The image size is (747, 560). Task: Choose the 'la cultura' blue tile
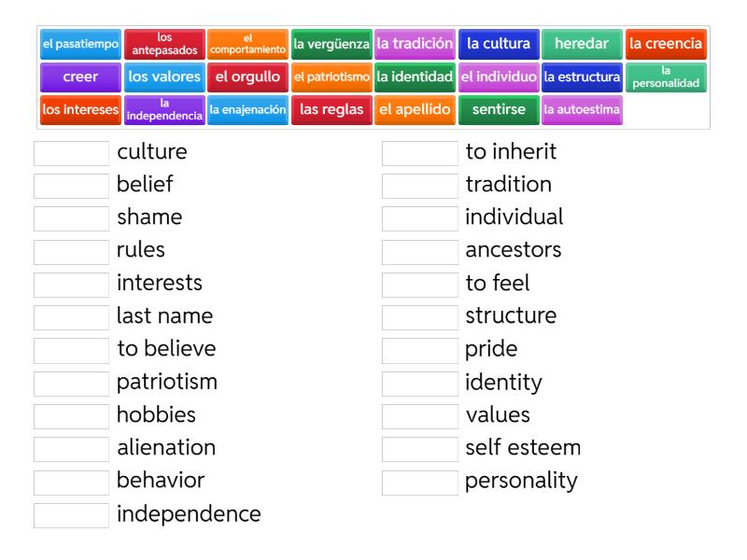coord(499,44)
